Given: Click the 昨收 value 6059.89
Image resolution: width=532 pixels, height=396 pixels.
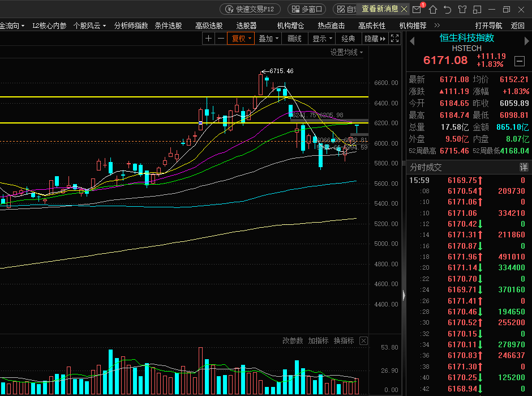Looking at the screenshot, I should (514, 103).
